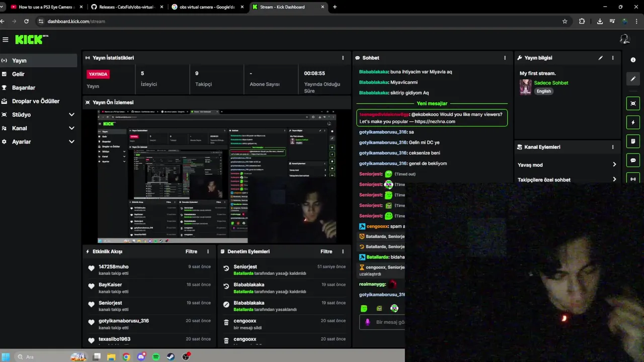Click the Blabablakaka yasaklandı moderation entry
The height and width of the screenshot is (362, 644).
click(x=284, y=306)
